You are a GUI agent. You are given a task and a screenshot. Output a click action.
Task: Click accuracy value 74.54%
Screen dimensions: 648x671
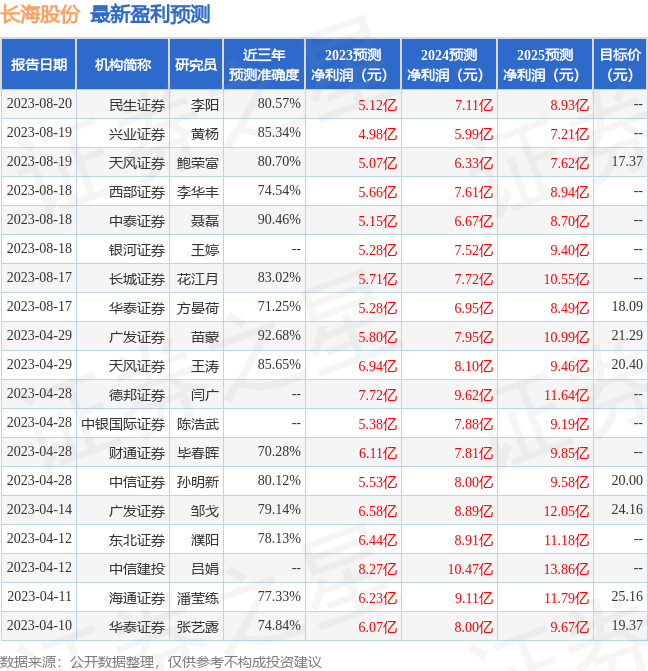279,190
